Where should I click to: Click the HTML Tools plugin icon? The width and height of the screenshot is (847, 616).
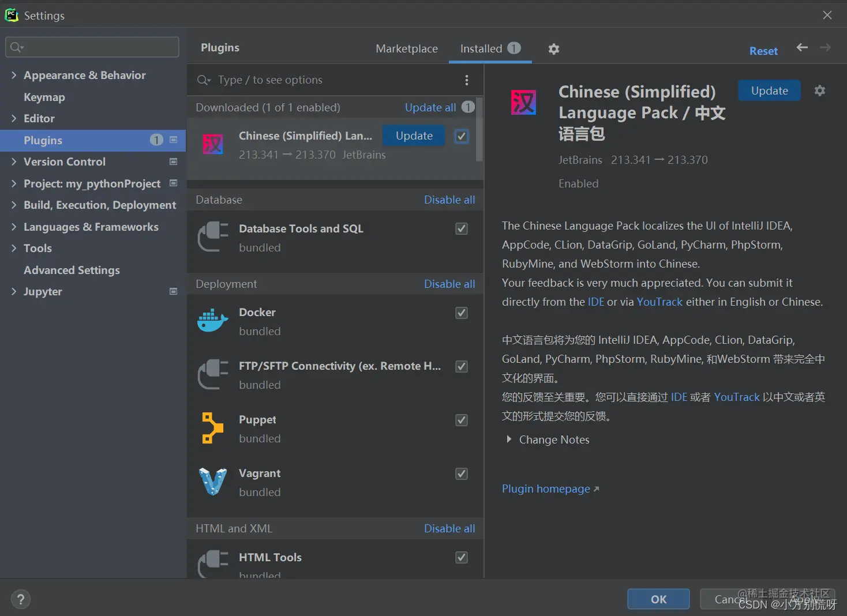[x=213, y=564]
